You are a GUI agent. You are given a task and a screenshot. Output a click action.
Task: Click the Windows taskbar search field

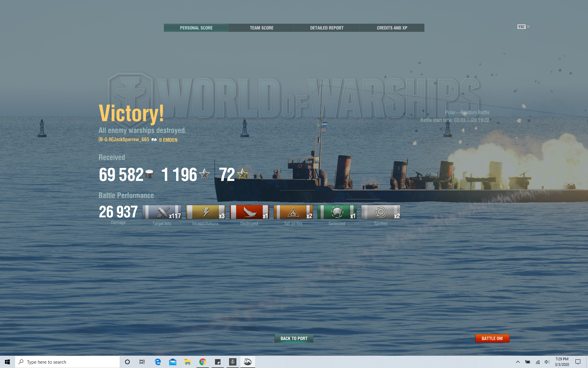[x=67, y=362]
